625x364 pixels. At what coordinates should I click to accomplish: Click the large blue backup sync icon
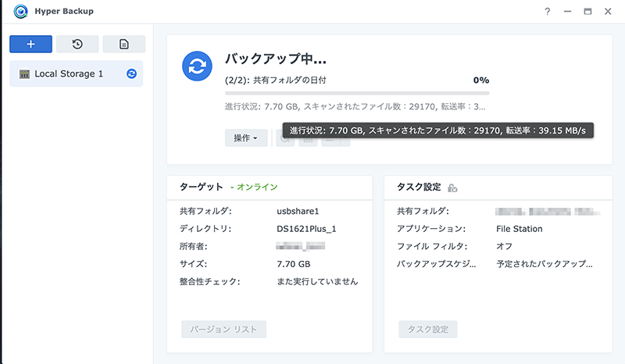198,67
